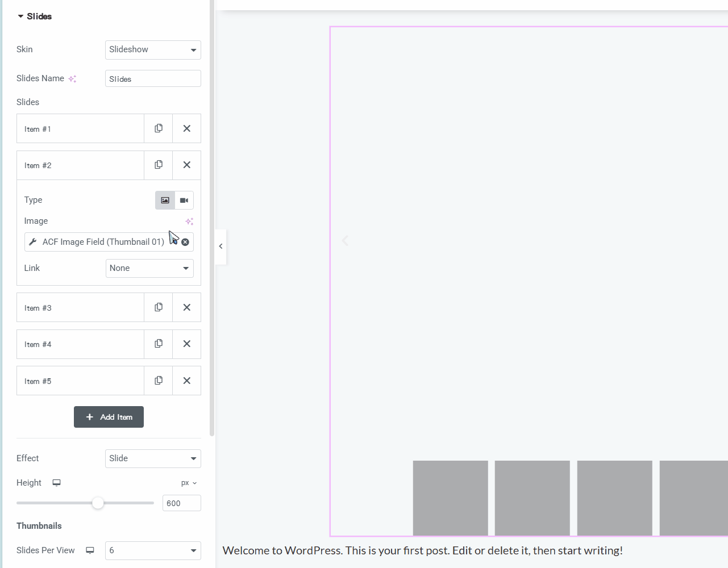Select Image slide type
Screen dimensions: 728x568
pos(165,200)
